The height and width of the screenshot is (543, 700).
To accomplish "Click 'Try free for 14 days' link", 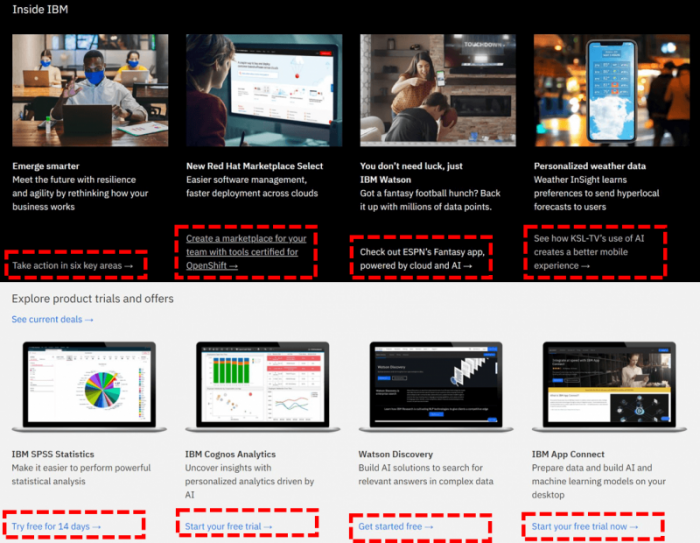I will coord(56,526).
